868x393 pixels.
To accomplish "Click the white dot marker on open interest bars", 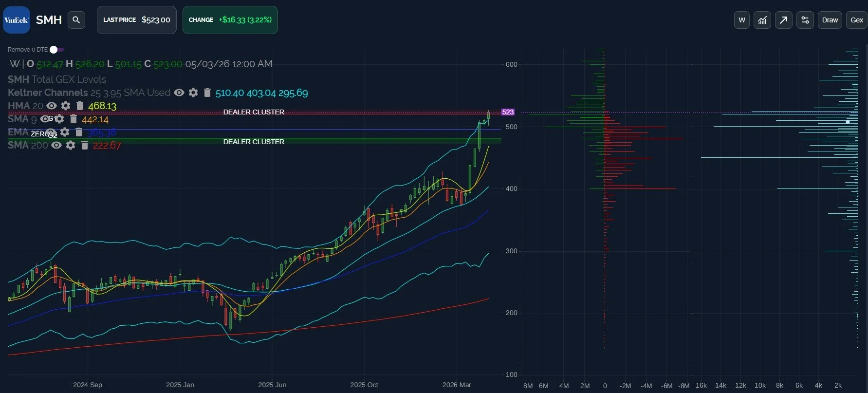I will 848,122.
